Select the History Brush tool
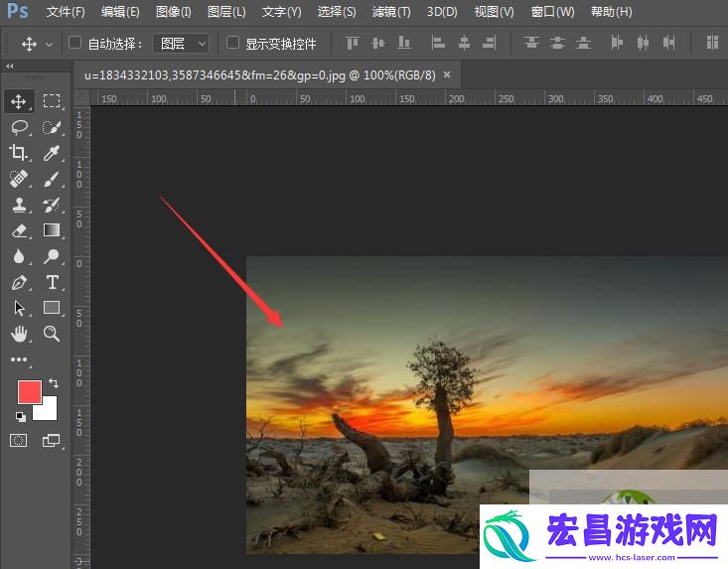728x569 pixels. click(52, 205)
